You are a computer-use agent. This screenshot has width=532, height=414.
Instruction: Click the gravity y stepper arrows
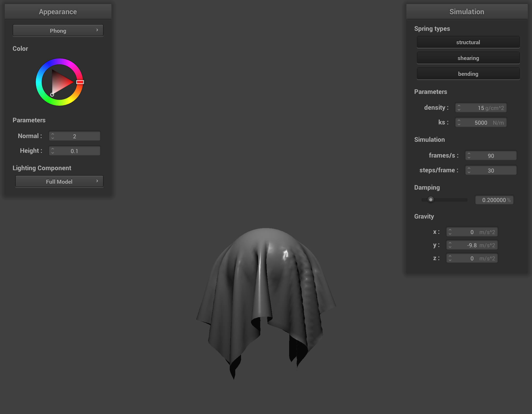pos(450,245)
